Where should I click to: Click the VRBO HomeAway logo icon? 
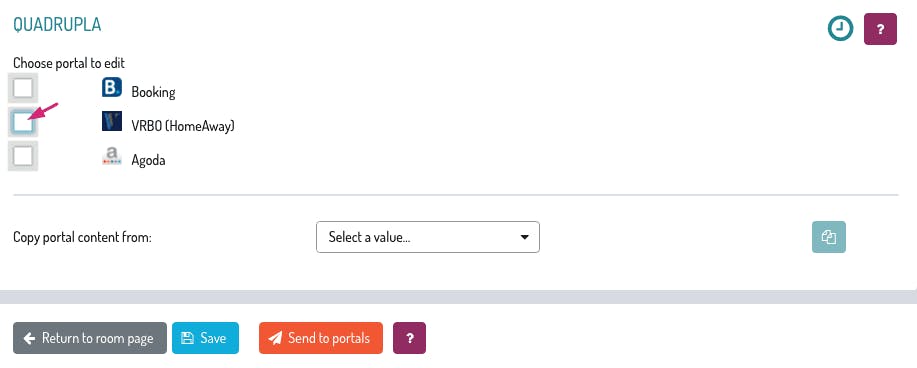pos(112,121)
